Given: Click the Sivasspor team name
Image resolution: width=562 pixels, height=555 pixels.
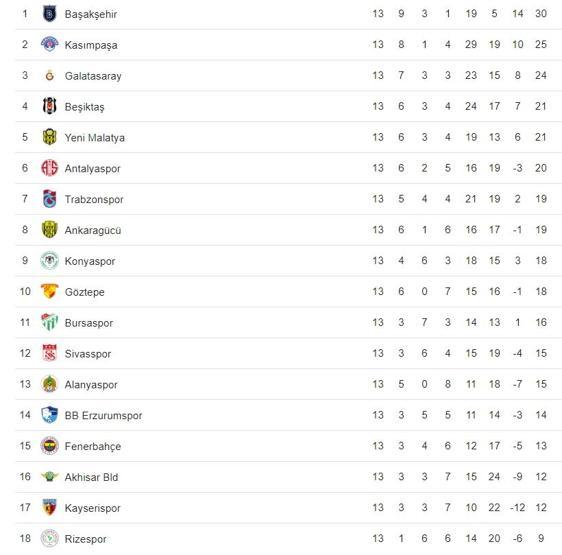Looking at the screenshot, I should click(88, 354).
